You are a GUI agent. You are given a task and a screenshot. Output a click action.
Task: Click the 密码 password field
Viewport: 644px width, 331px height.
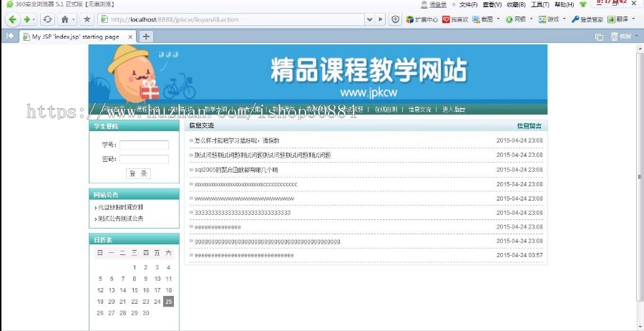click(144, 159)
